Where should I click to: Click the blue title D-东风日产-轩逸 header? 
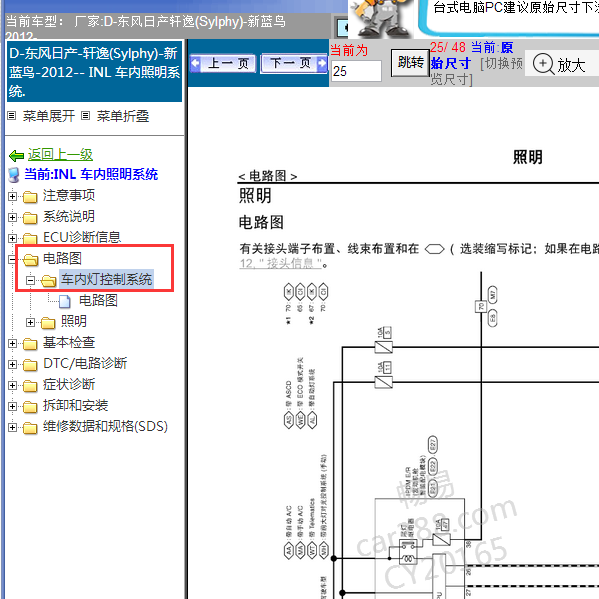[94, 72]
